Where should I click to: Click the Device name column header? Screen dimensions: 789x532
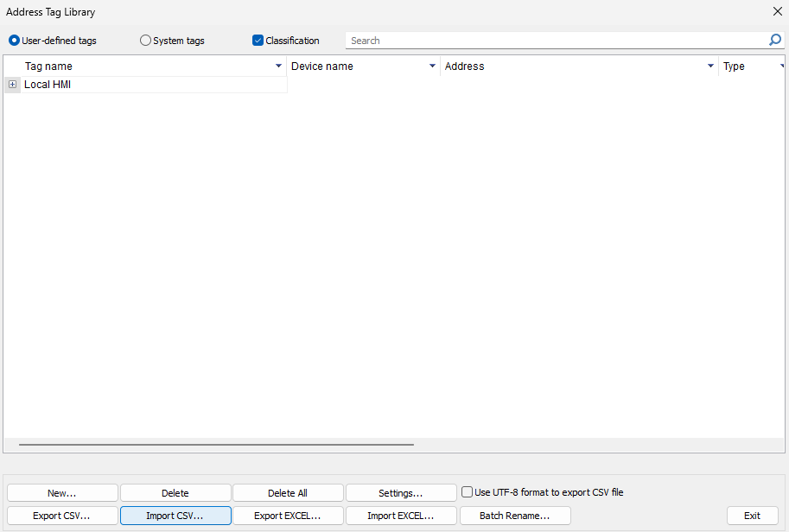tap(363, 66)
